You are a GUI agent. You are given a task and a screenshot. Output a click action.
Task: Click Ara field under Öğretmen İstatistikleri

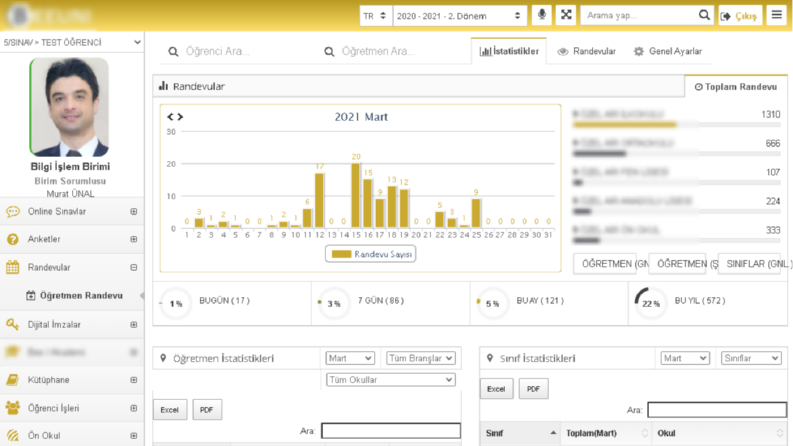(x=390, y=431)
